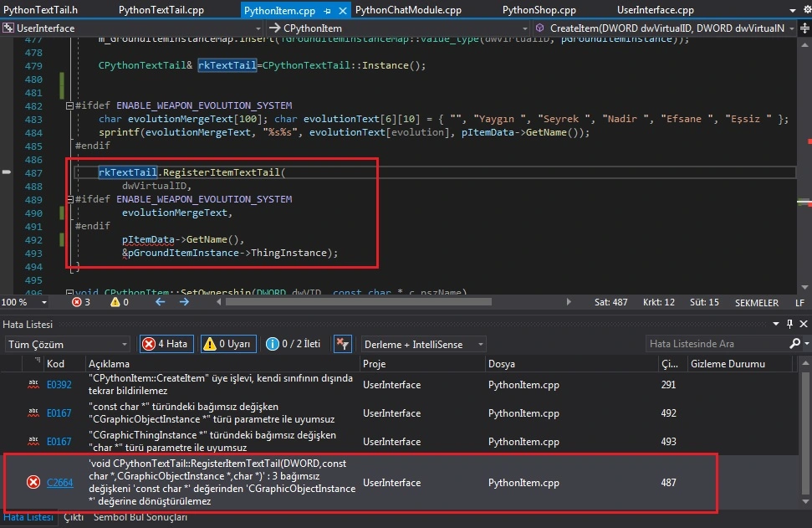
Task: Click the warning triangle indicator below editor
Action: 116,302
